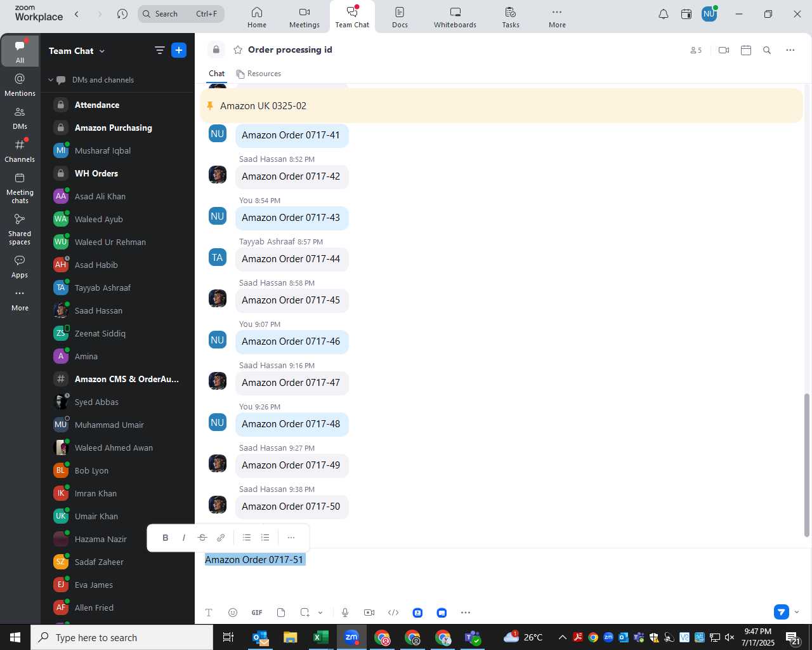The height and width of the screenshot is (650, 812).
Task: Open pinned message Amazon UK 0325-02
Action: (502, 106)
